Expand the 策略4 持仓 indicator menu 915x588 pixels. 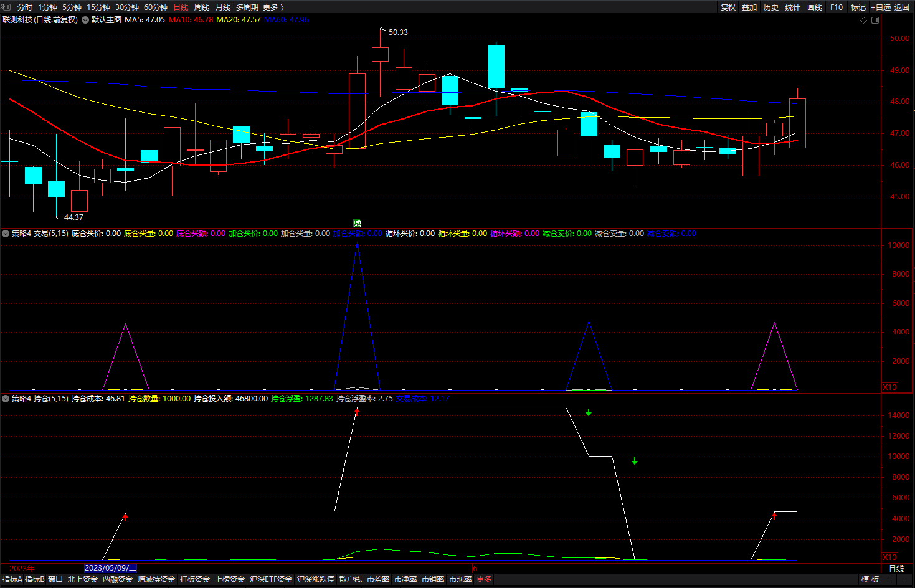[6, 399]
